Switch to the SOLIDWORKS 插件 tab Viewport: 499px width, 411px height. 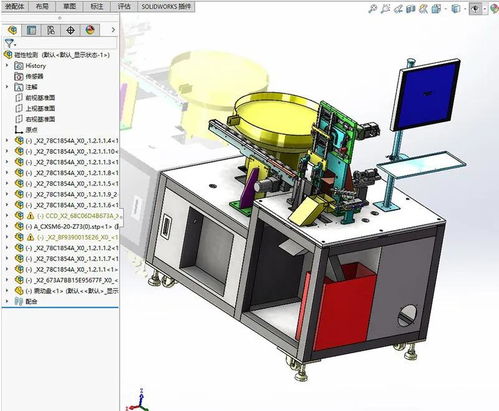click(x=166, y=6)
